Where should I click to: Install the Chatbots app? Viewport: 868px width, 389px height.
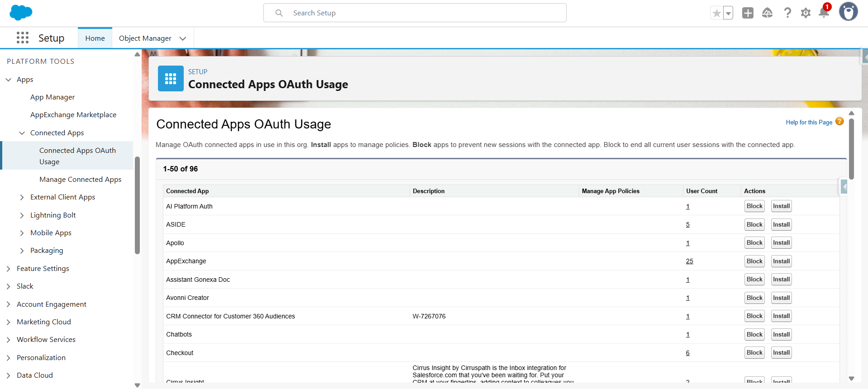(782, 334)
